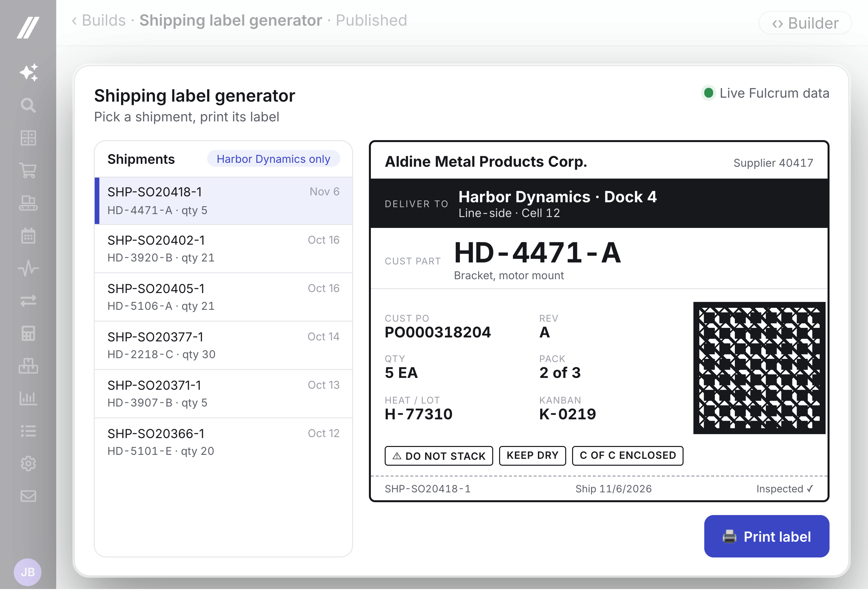This screenshot has height=592, width=868.
Task: Toggle the Harbor Dynamics only filter
Action: click(x=274, y=159)
